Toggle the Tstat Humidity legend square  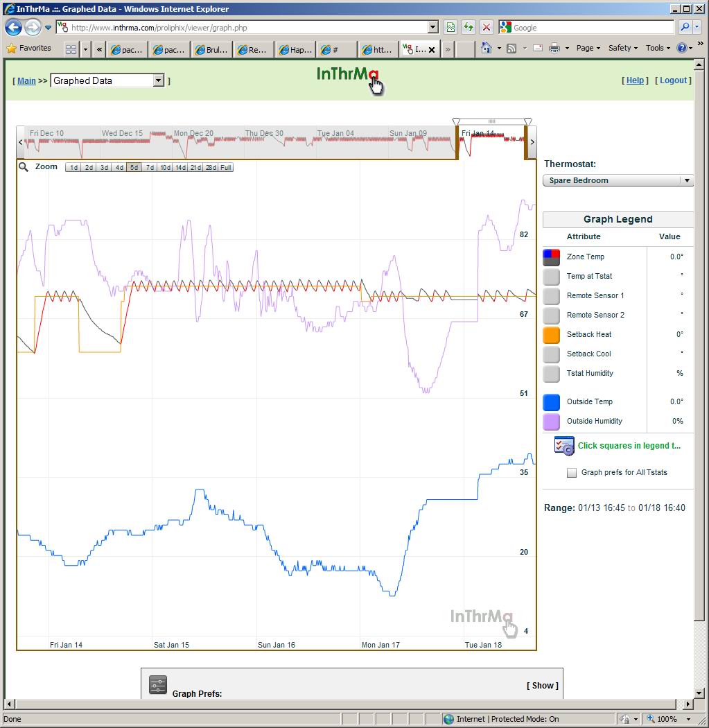(x=551, y=374)
